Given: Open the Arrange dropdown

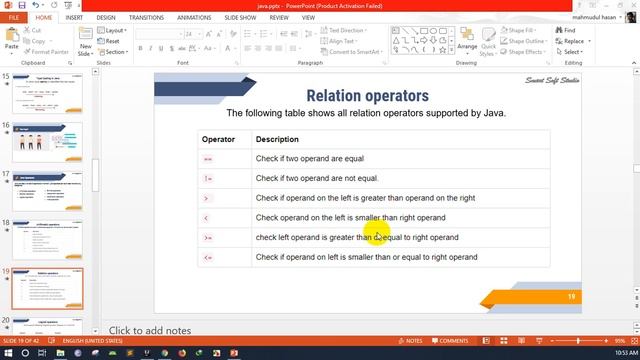Looking at the screenshot, I should click(x=467, y=41).
